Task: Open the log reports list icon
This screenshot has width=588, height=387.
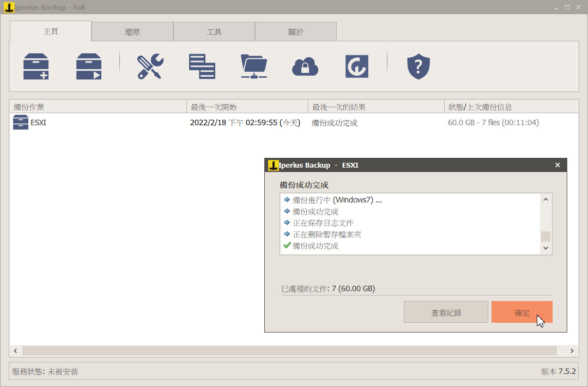Action: (202, 66)
